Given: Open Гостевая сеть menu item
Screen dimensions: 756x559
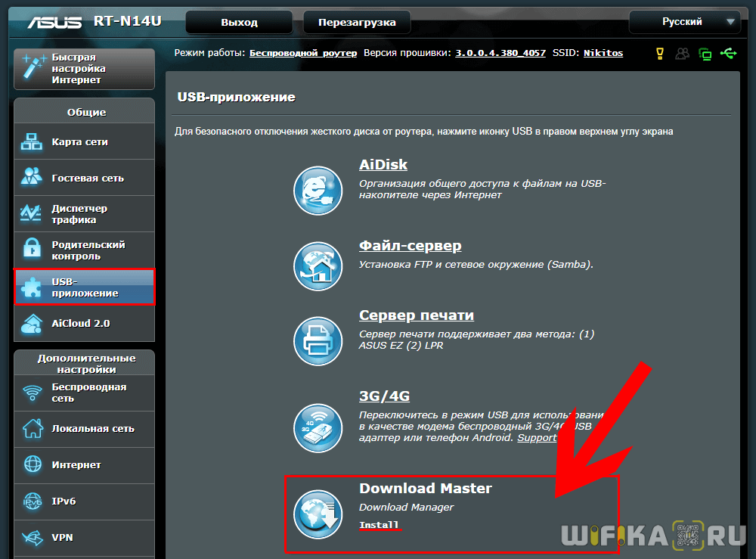Looking at the screenshot, I should (x=85, y=178).
